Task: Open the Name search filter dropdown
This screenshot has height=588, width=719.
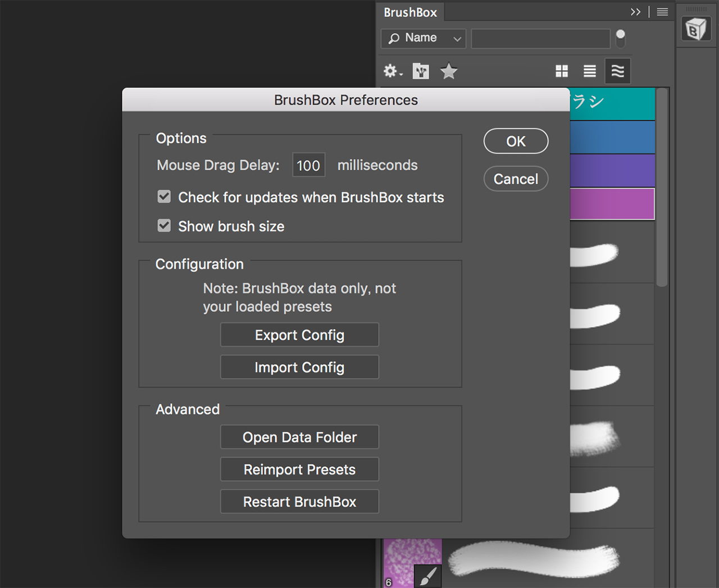Action: pyautogui.click(x=424, y=38)
